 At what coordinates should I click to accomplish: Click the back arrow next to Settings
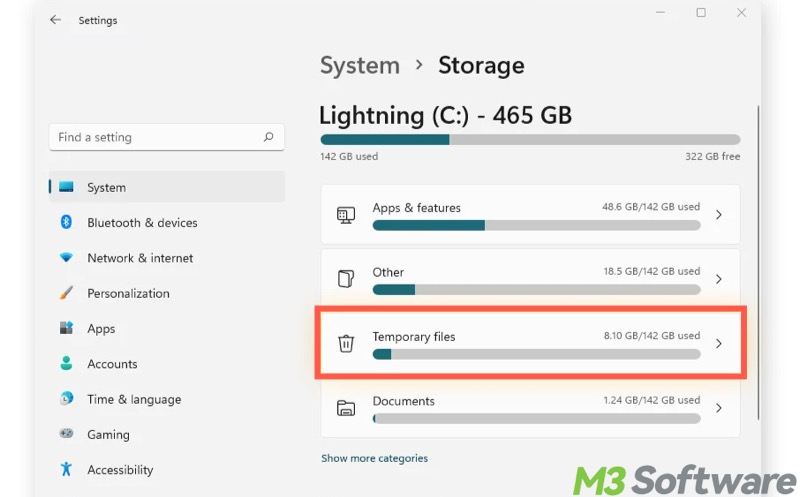55,20
